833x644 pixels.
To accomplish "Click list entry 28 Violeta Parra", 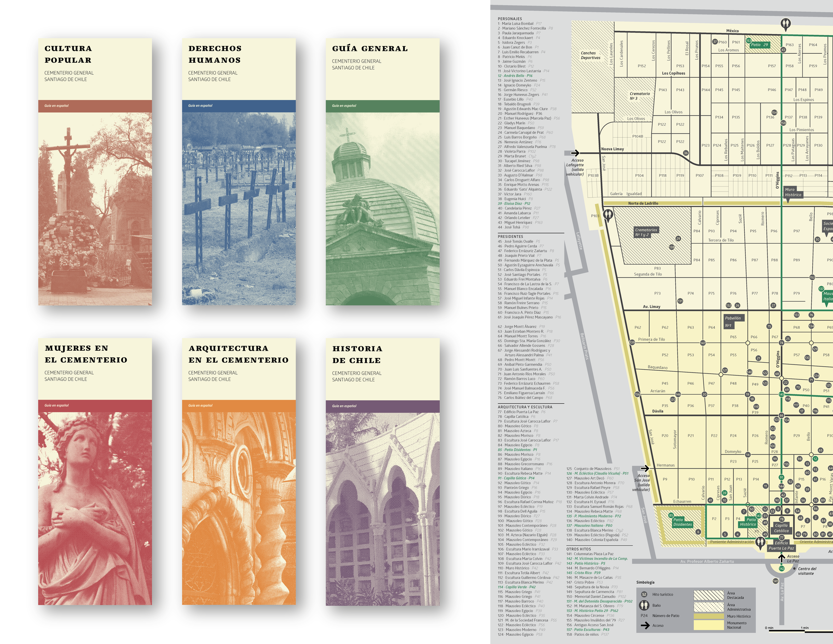I will 517,151.
